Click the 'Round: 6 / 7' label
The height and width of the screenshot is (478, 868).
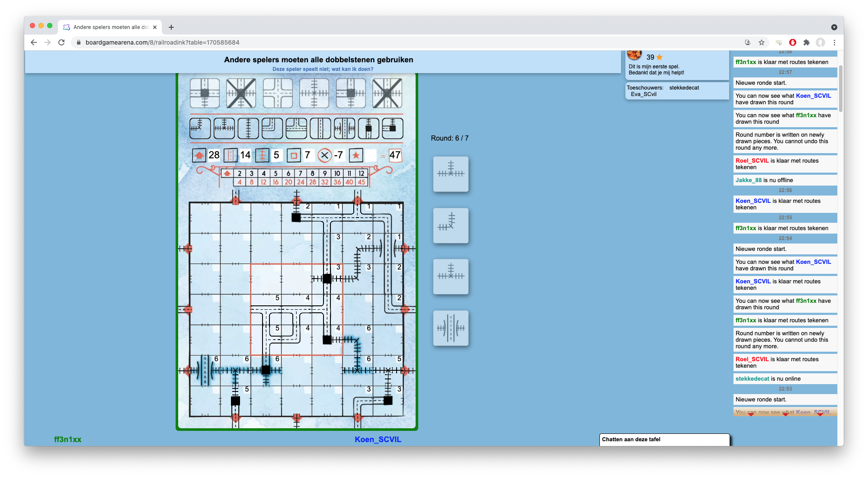click(x=450, y=138)
